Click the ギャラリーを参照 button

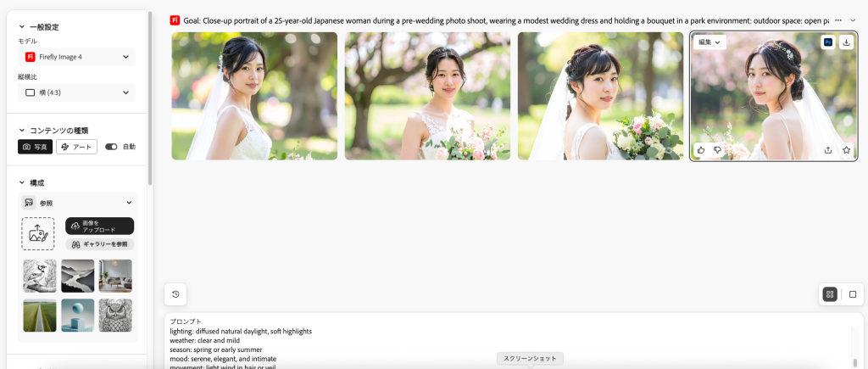click(x=99, y=244)
